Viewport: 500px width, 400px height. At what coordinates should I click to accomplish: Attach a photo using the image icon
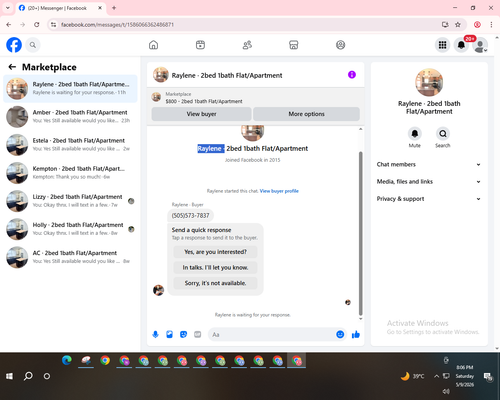coord(169,334)
